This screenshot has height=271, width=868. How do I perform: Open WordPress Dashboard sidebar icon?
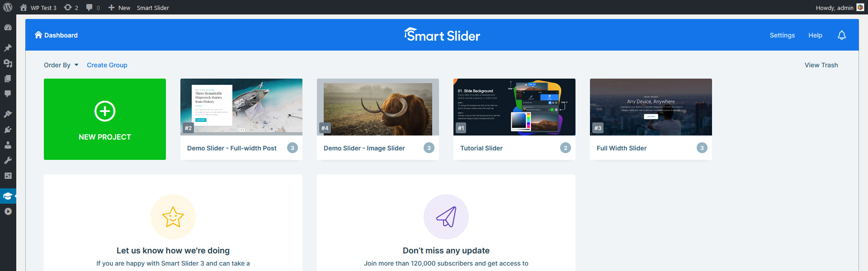click(8, 28)
